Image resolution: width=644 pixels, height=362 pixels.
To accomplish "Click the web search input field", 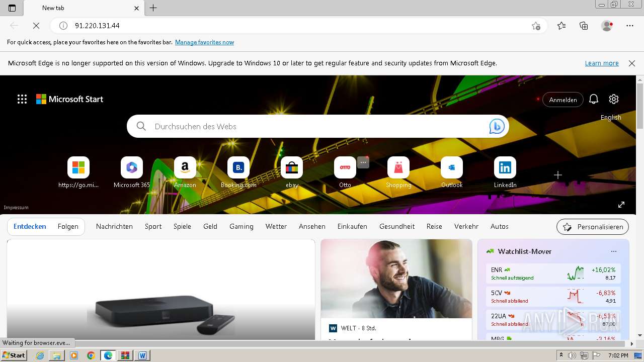I will pyautogui.click(x=317, y=126).
